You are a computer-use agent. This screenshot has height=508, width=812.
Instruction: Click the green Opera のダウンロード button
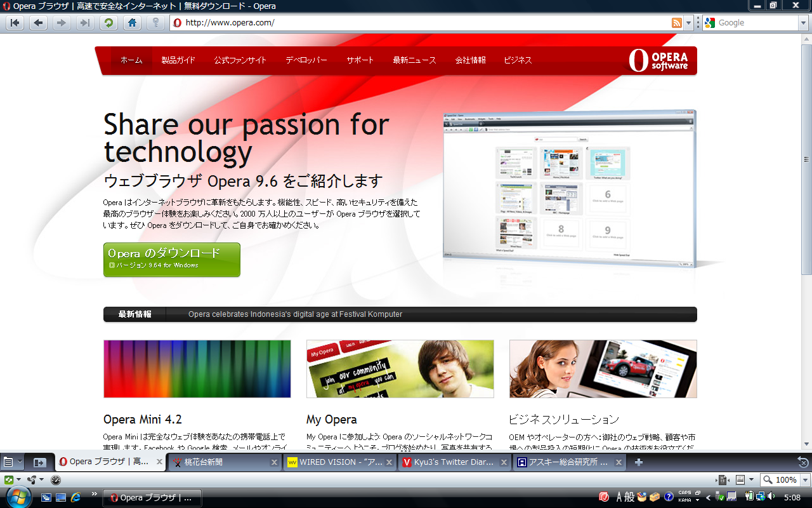172,260
